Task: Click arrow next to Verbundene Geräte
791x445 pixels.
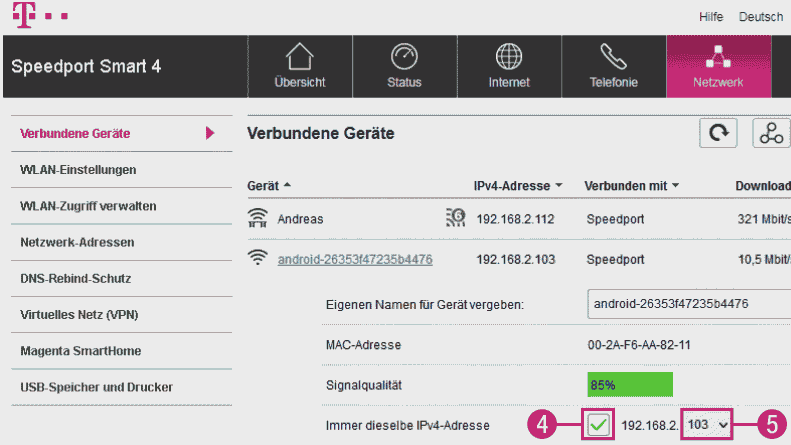Action: click(210, 133)
